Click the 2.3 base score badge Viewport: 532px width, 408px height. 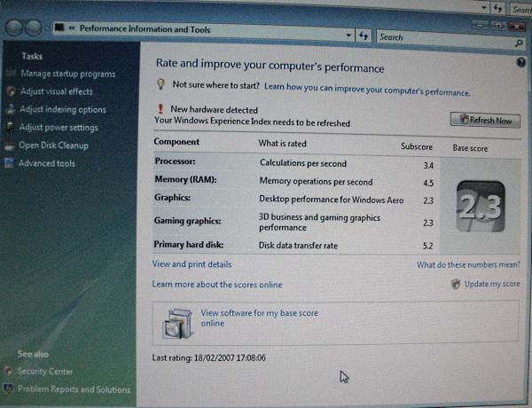click(x=481, y=207)
